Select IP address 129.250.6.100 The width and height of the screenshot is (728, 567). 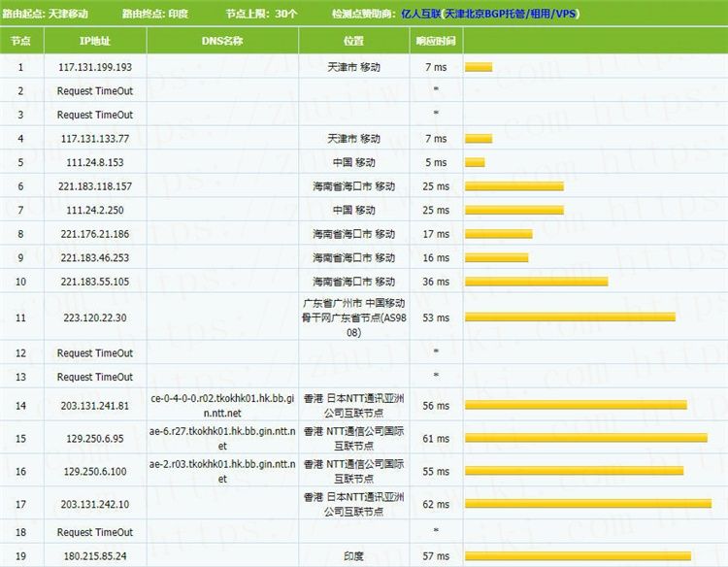(95, 471)
